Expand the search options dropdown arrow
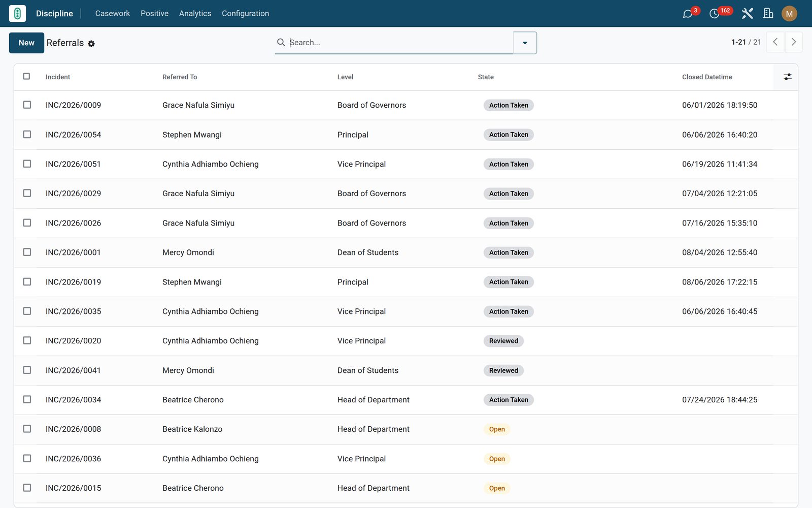This screenshot has width=812, height=508. [x=525, y=43]
